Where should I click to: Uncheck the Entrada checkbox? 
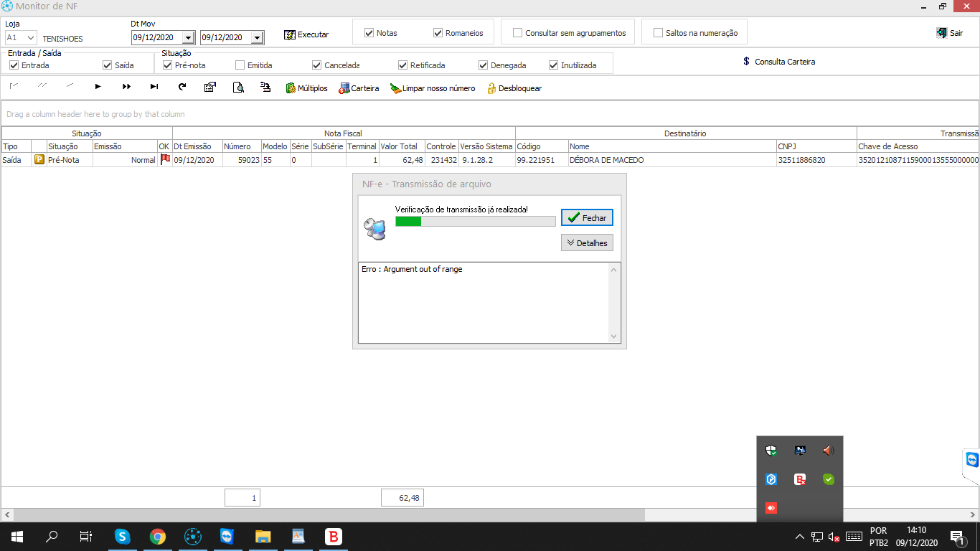click(14, 65)
